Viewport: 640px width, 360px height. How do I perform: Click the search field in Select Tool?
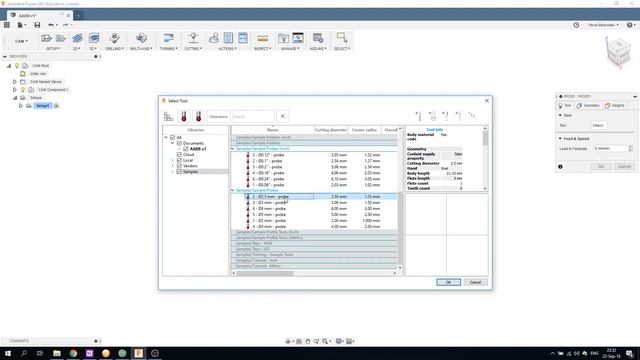[x=253, y=117]
